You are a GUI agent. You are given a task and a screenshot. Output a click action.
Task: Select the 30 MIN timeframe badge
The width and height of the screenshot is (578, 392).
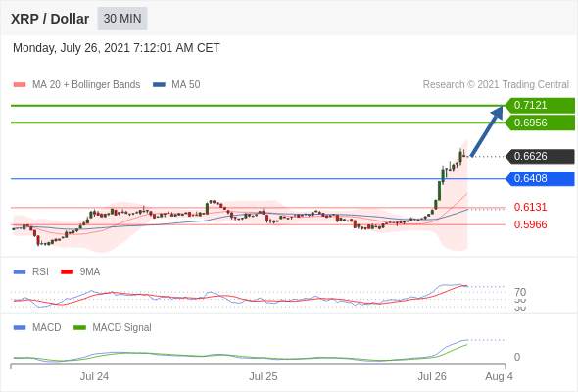(122, 19)
